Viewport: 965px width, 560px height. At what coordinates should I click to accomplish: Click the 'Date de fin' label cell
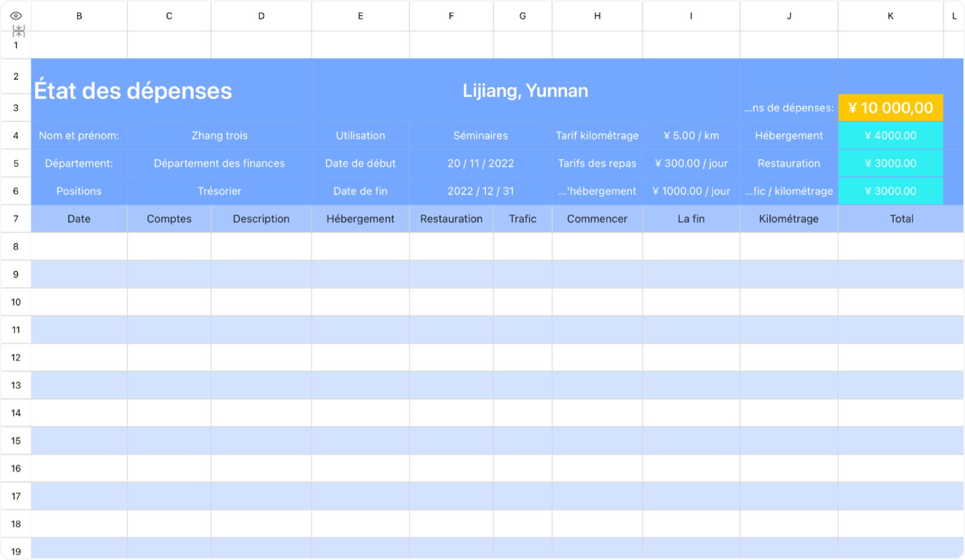[361, 191]
